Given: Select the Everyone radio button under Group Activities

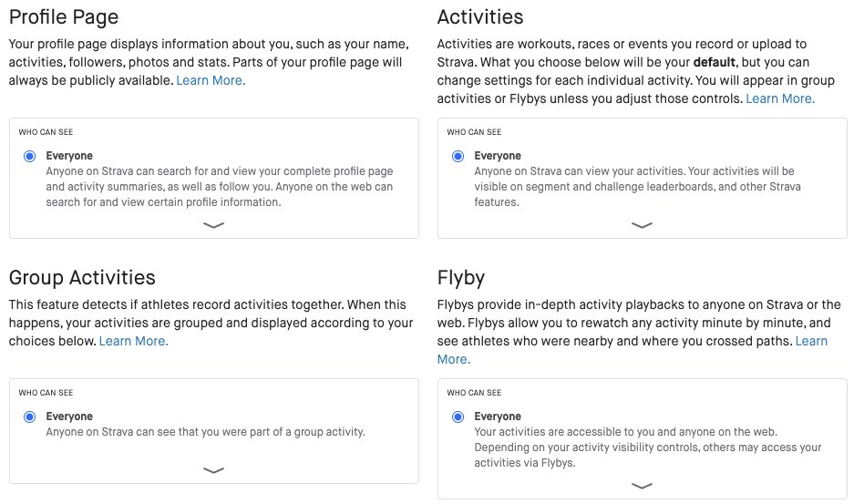Looking at the screenshot, I should (x=29, y=417).
